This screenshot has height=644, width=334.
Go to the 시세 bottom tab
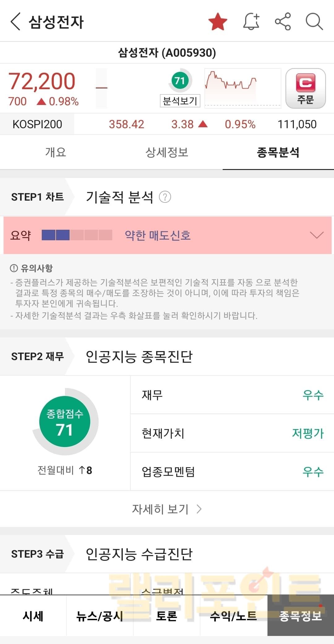(x=33, y=616)
